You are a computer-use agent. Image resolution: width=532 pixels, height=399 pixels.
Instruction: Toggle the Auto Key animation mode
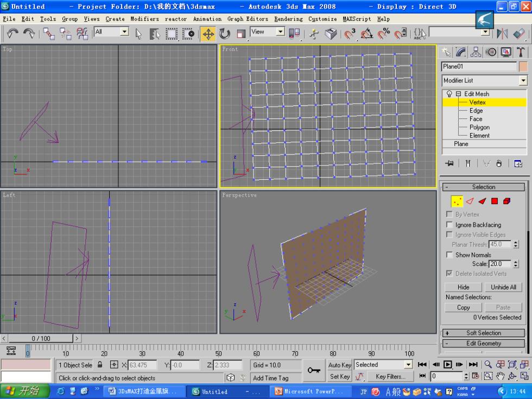[340, 365]
